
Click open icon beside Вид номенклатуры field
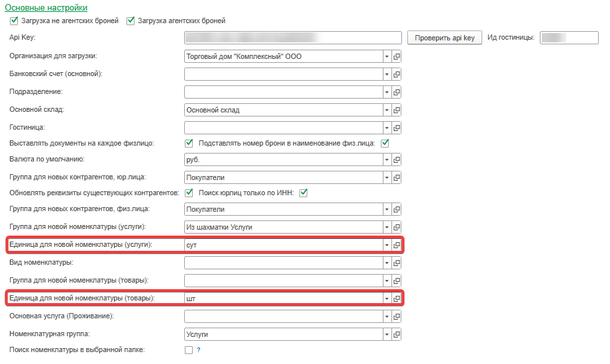[397, 263]
